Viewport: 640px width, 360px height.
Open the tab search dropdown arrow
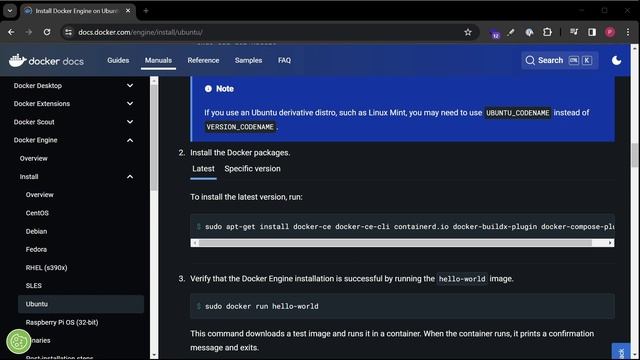[x=10, y=11]
